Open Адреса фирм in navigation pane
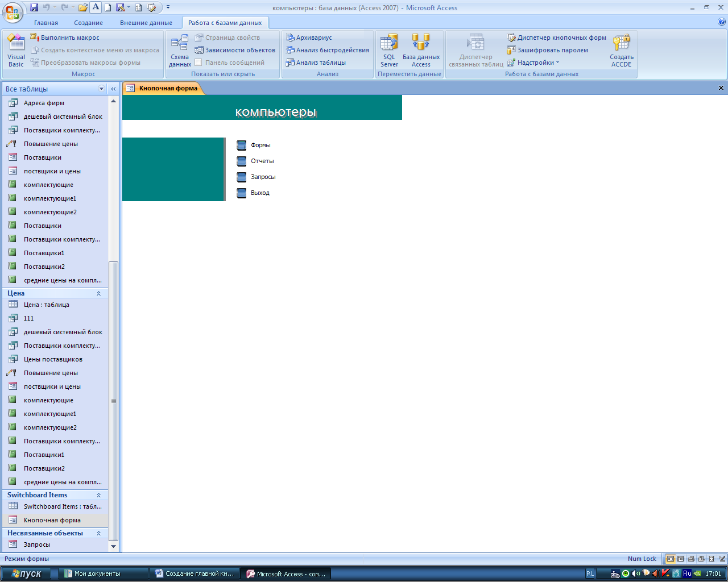 pos(55,103)
